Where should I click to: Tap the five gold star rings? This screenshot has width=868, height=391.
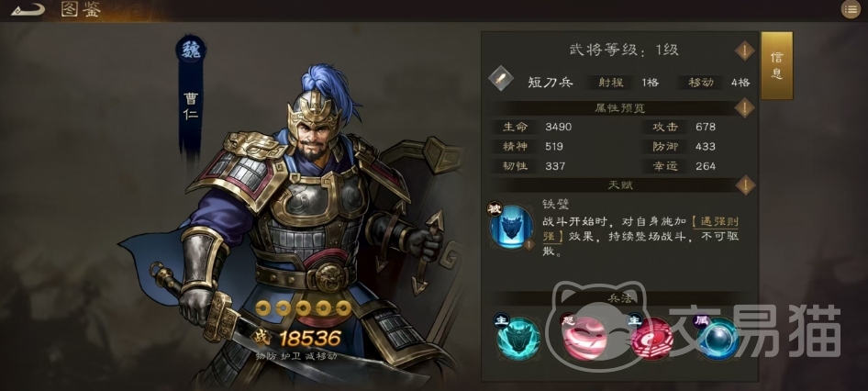point(304,308)
